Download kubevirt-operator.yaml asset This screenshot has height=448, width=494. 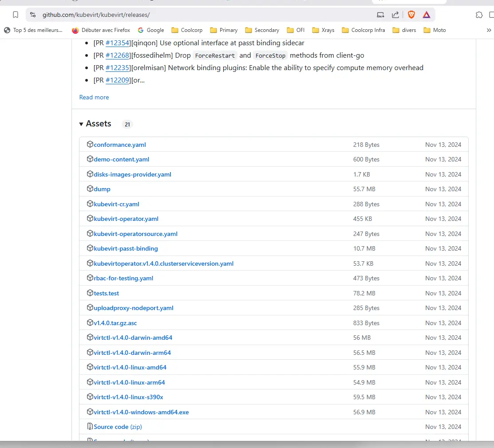click(126, 219)
